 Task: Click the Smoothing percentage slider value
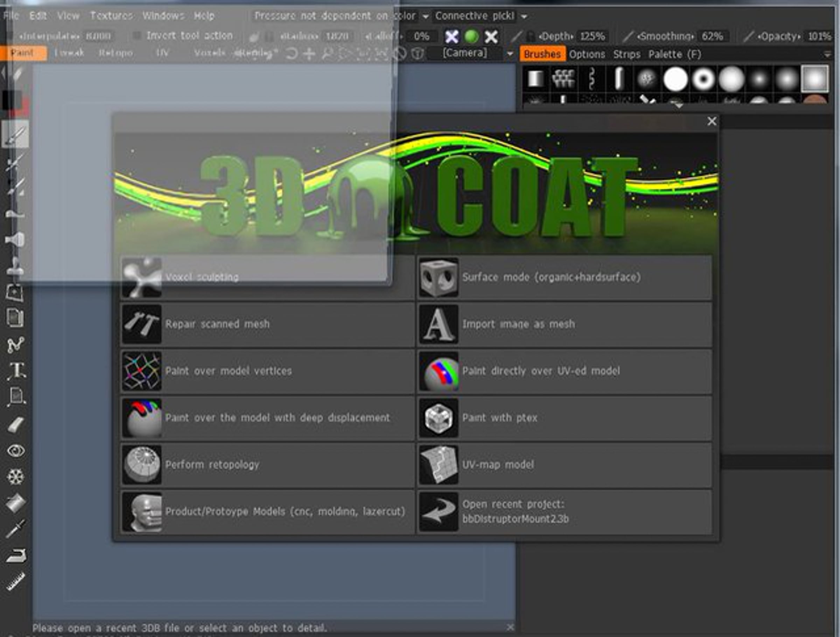(x=712, y=36)
